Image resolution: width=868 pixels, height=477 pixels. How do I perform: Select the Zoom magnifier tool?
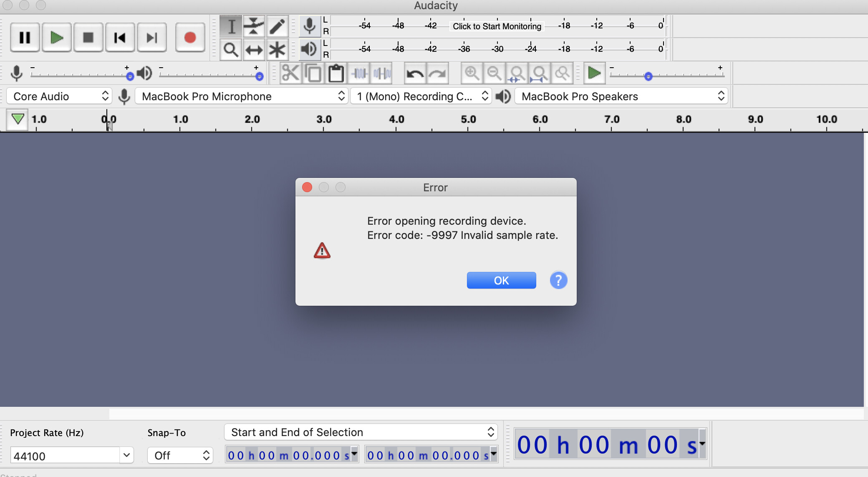click(231, 50)
